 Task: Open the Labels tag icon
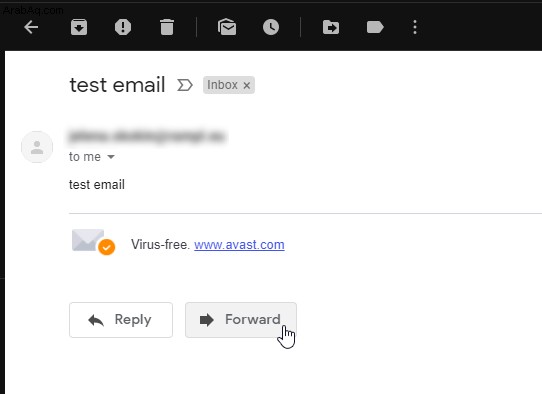pyautogui.click(x=375, y=27)
